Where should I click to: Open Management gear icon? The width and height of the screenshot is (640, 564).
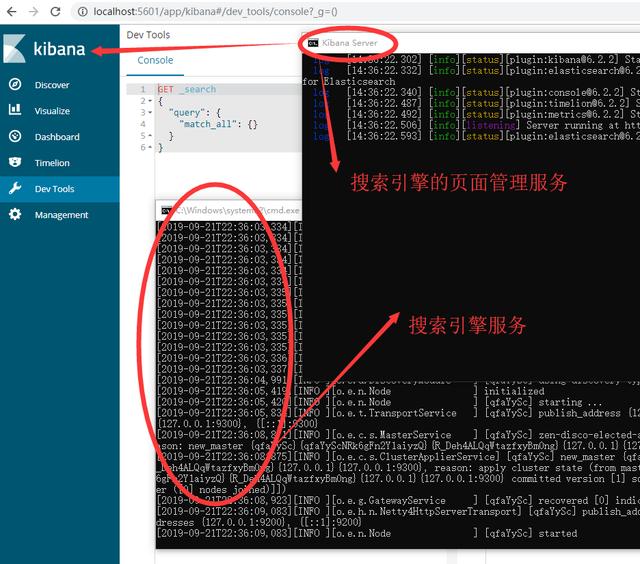[x=15, y=214]
